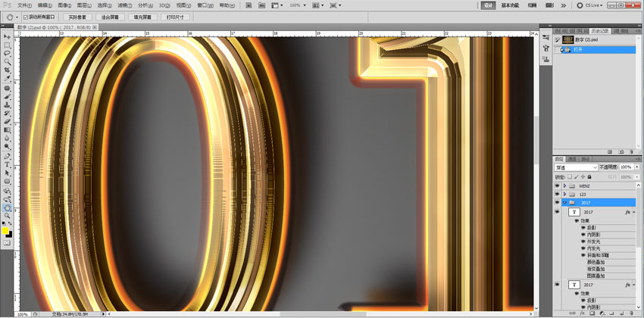This screenshot has width=644, height=318.
Task: Click the 适合屏幕 button
Action: 110,17
